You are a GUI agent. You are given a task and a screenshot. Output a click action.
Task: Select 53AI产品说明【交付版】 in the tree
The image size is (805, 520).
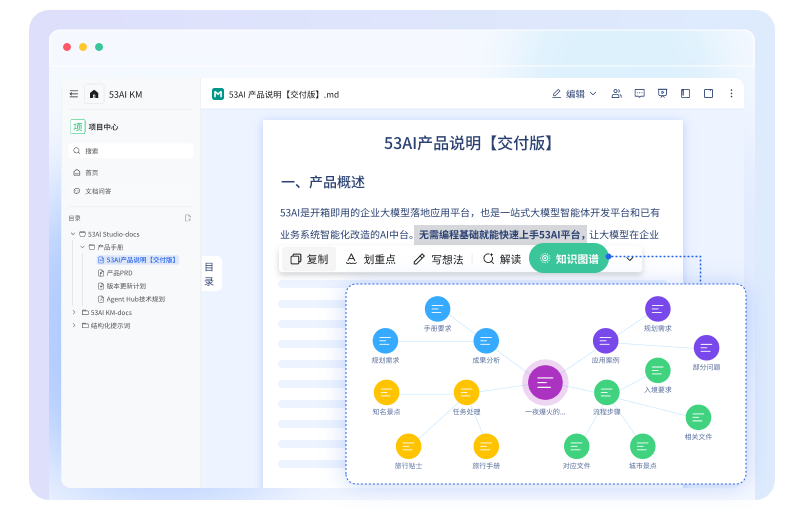(137, 260)
